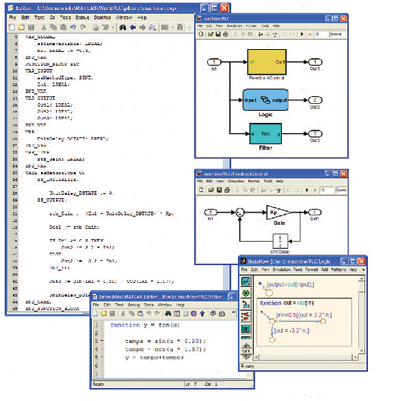400x401 pixels.
Task: Open Debug menu in Embedded MATLAB Editor
Action: pyautogui.click(x=134, y=305)
